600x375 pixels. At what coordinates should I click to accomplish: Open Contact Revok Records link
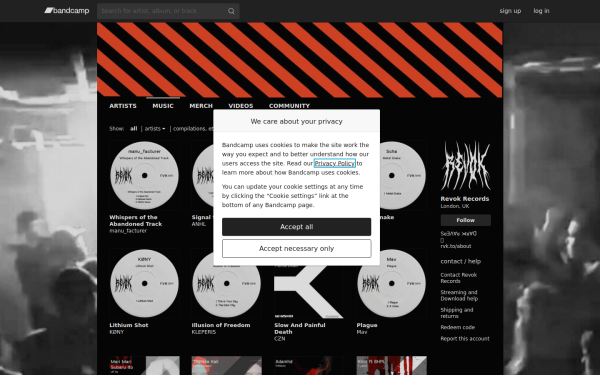(459, 278)
